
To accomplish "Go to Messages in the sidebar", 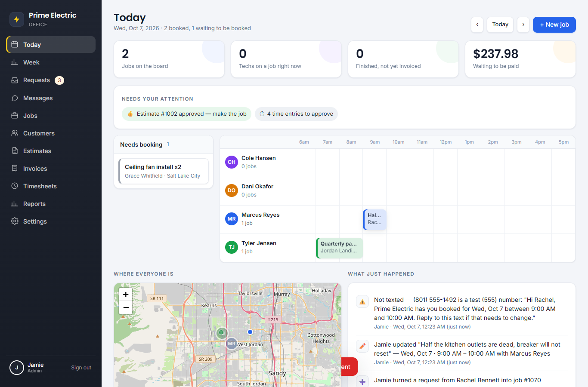I will tap(51, 98).
